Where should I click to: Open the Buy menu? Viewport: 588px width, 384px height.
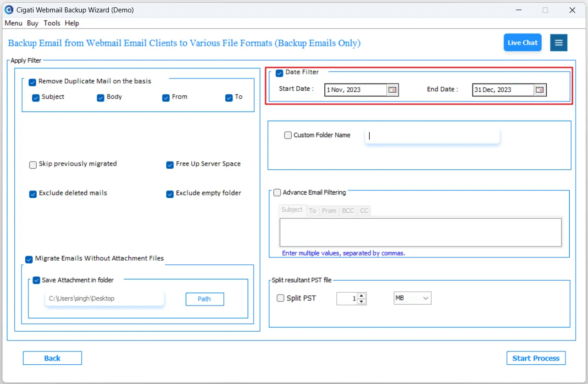tap(33, 23)
